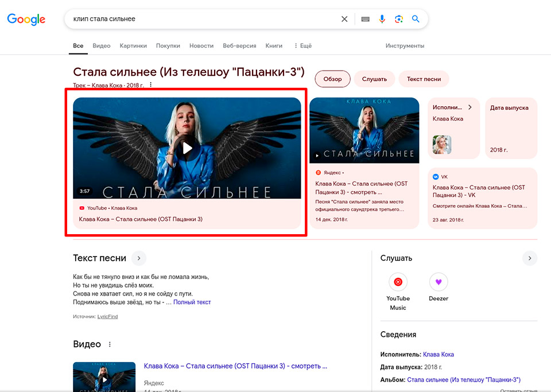
Task: Open Google Lens image search icon
Action: [398, 19]
